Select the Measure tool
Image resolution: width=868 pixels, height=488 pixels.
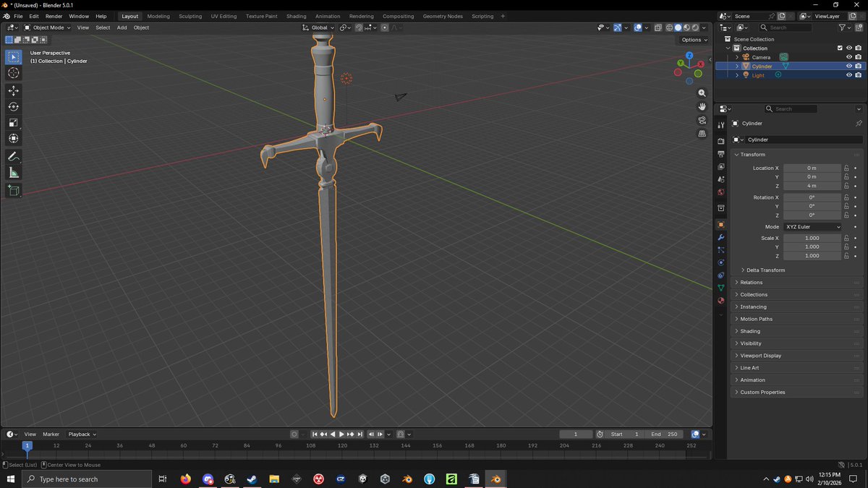13,173
